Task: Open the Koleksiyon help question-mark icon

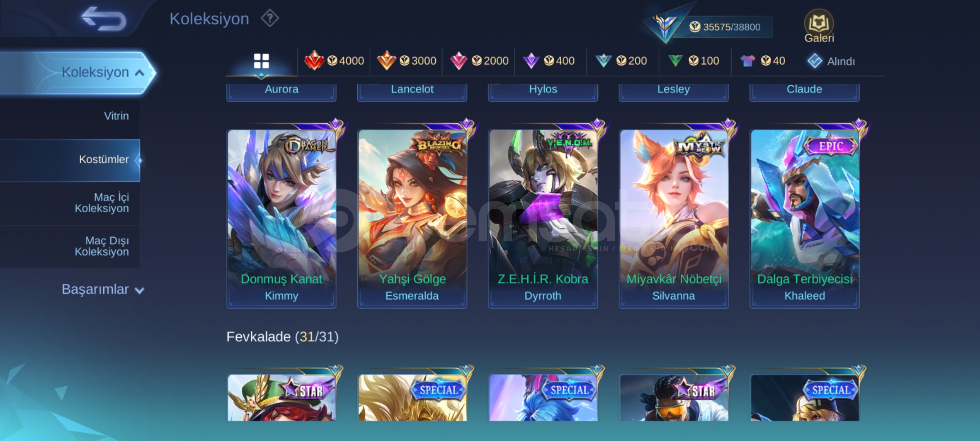Action: click(x=270, y=18)
